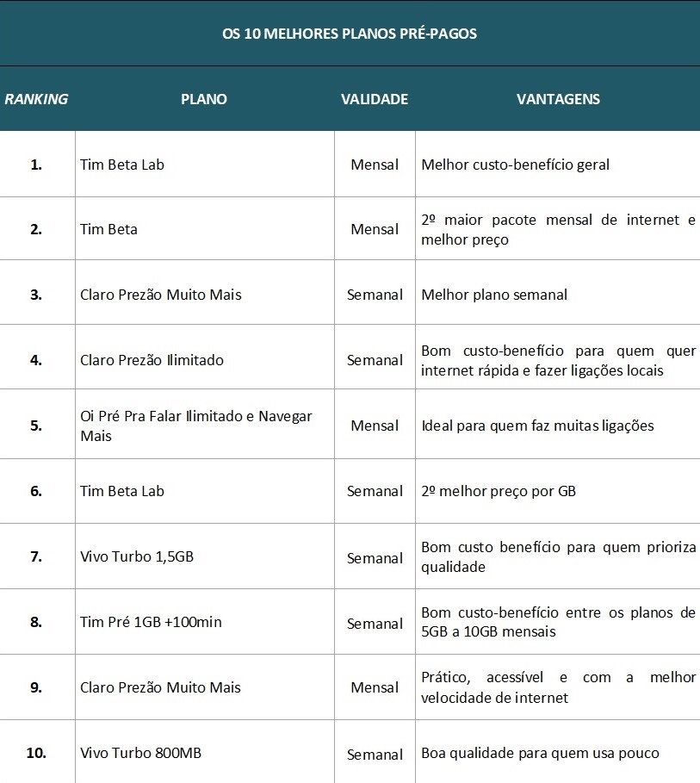Select the RANKING column header

point(36,99)
